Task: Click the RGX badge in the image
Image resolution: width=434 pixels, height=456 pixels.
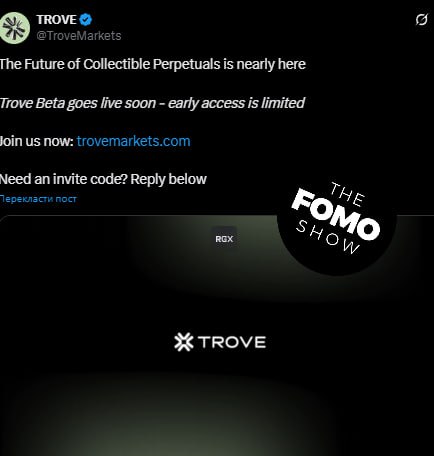Action: coord(224,239)
